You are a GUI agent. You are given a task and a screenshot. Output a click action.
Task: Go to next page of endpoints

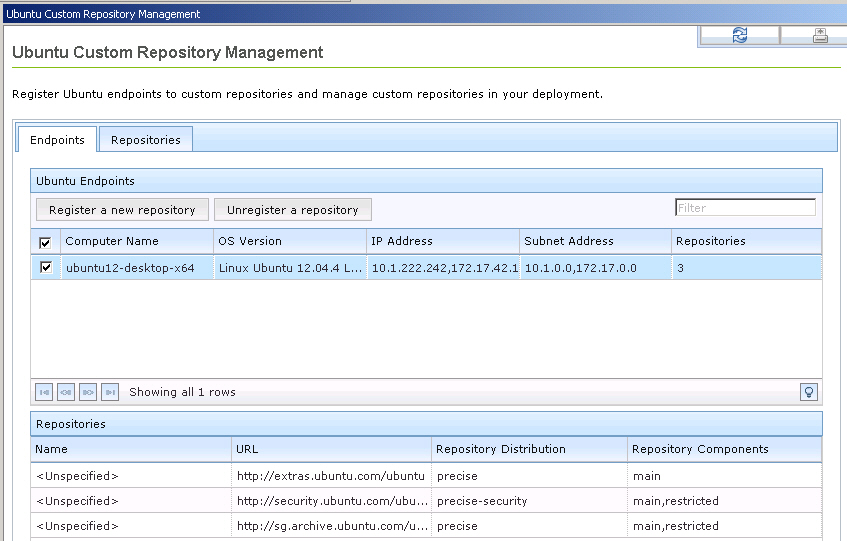(x=88, y=392)
